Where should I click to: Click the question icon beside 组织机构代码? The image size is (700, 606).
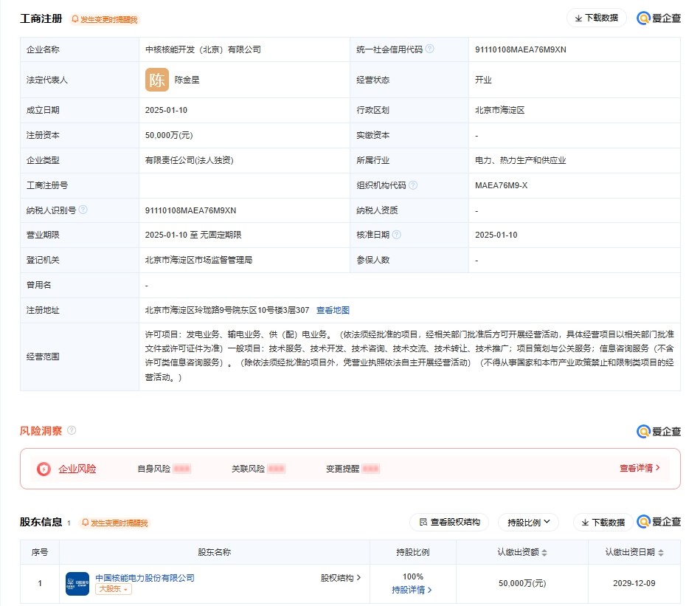(x=413, y=185)
